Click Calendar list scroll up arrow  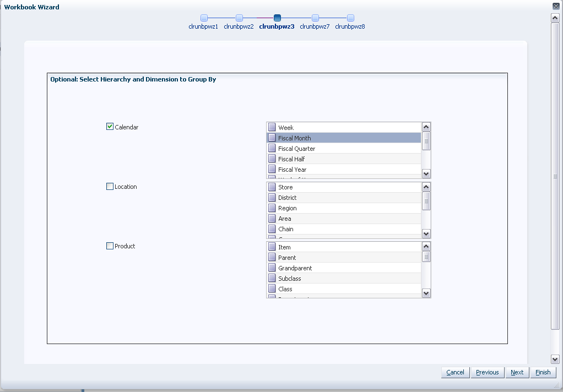click(426, 127)
